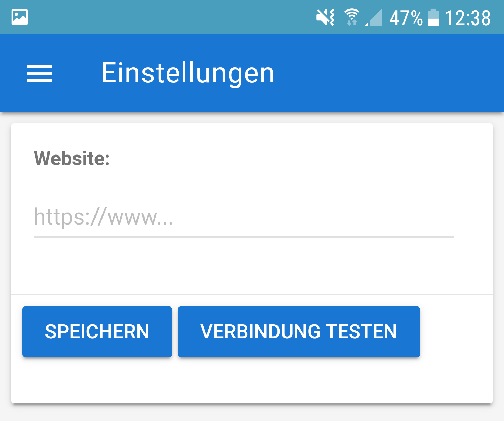
Task: Focus the https://www... website input field
Action: coord(244,217)
